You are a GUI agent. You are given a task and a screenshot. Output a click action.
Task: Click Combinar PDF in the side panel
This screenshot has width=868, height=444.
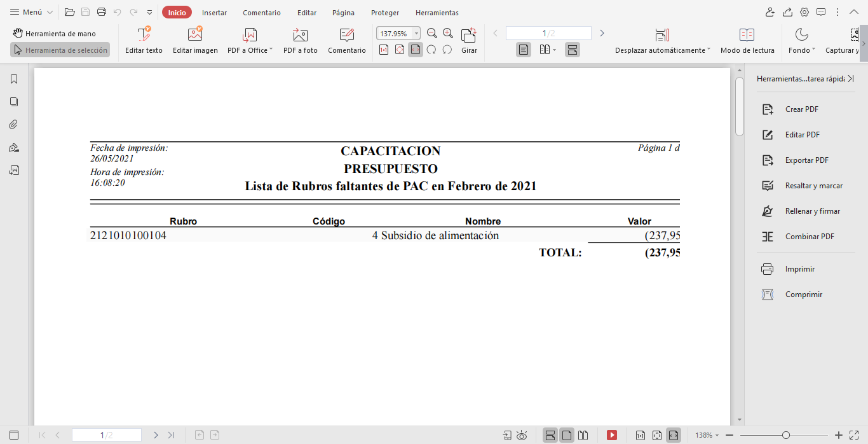pyautogui.click(x=809, y=237)
